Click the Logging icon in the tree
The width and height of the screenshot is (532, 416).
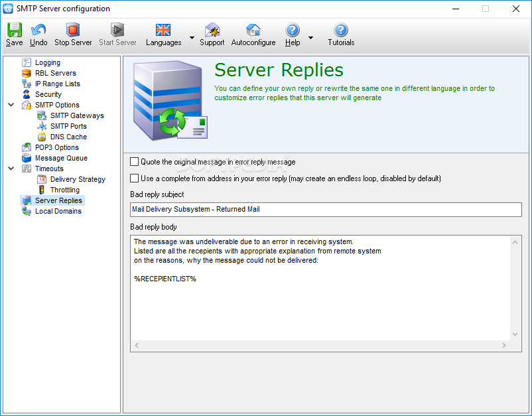pos(27,62)
